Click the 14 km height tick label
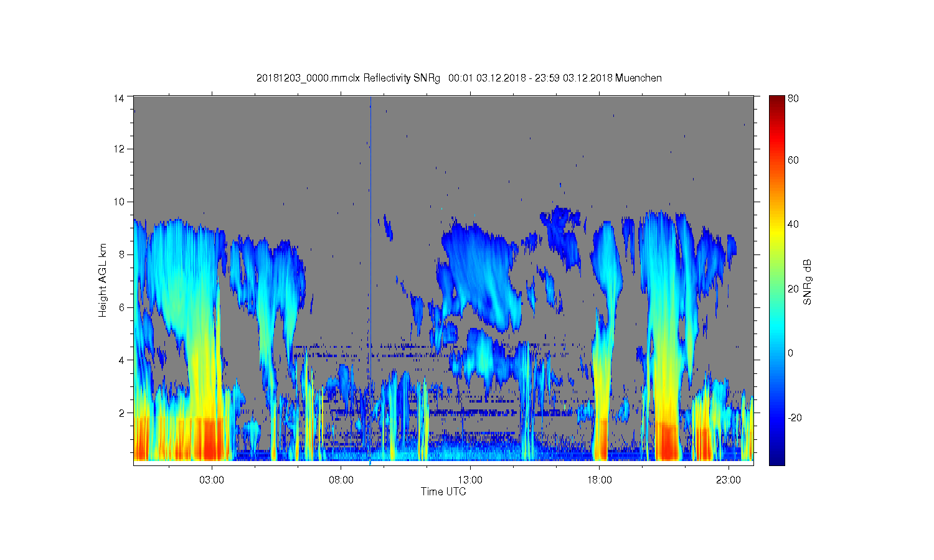 coord(119,98)
